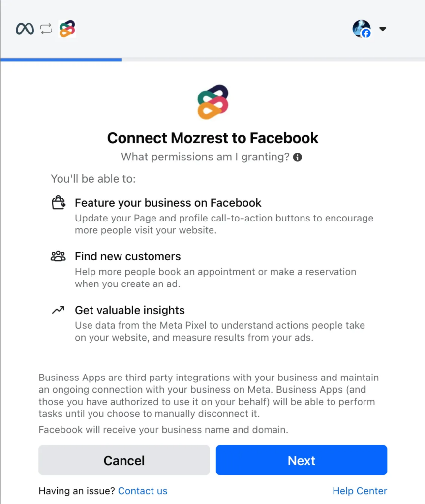Click the permissions info icon
This screenshot has width=425, height=504.
tap(298, 157)
